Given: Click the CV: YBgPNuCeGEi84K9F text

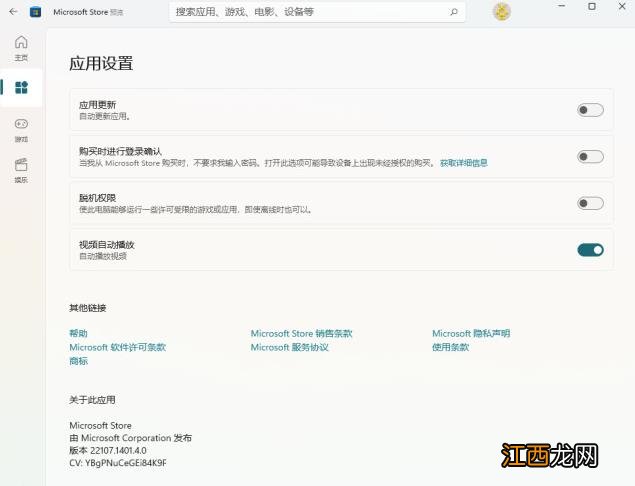Looking at the screenshot, I should [x=118, y=463].
